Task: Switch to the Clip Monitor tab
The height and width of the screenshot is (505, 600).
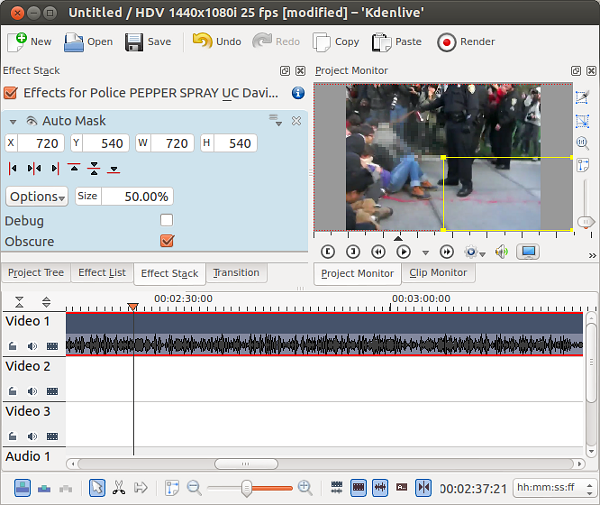Action: (438, 273)
